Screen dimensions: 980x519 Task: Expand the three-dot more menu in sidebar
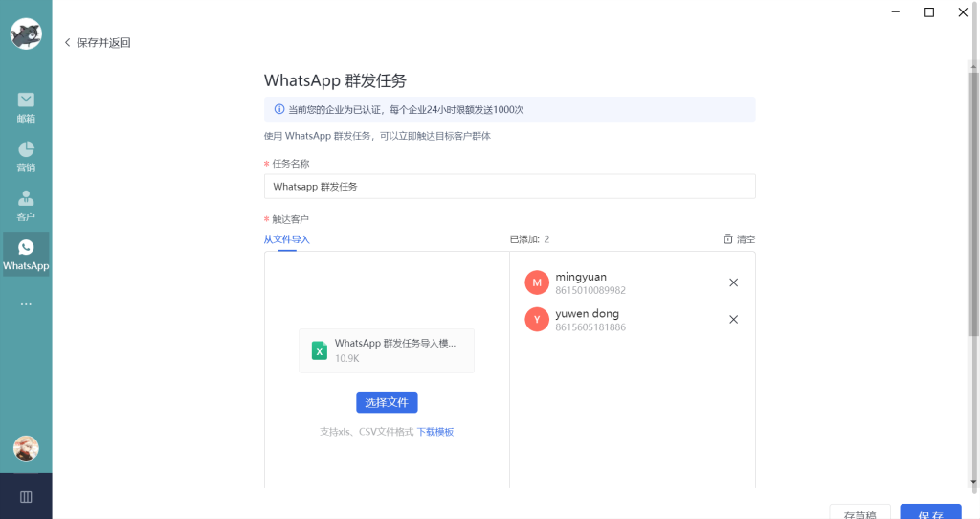(x=26, y=303)
